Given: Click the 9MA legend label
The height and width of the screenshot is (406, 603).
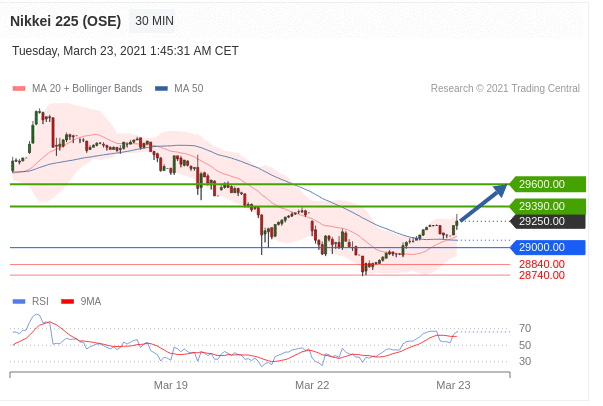Looking at the screenshot, I should pos(91,301).
